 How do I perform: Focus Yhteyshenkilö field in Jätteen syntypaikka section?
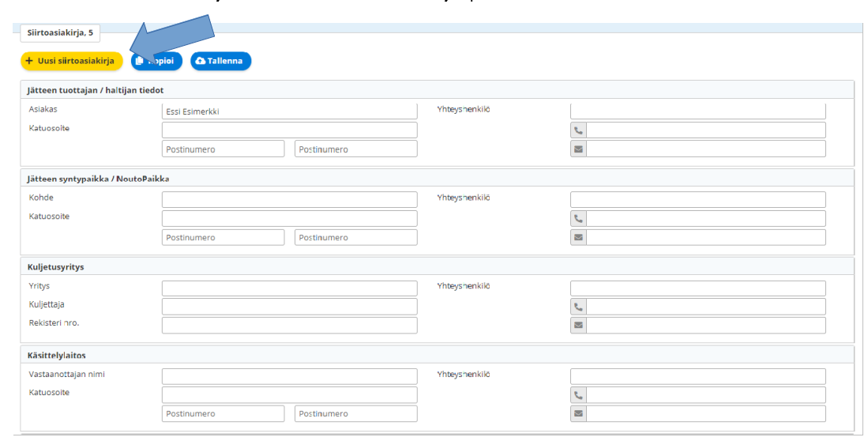pyautogui.click(x=698, y=199)
